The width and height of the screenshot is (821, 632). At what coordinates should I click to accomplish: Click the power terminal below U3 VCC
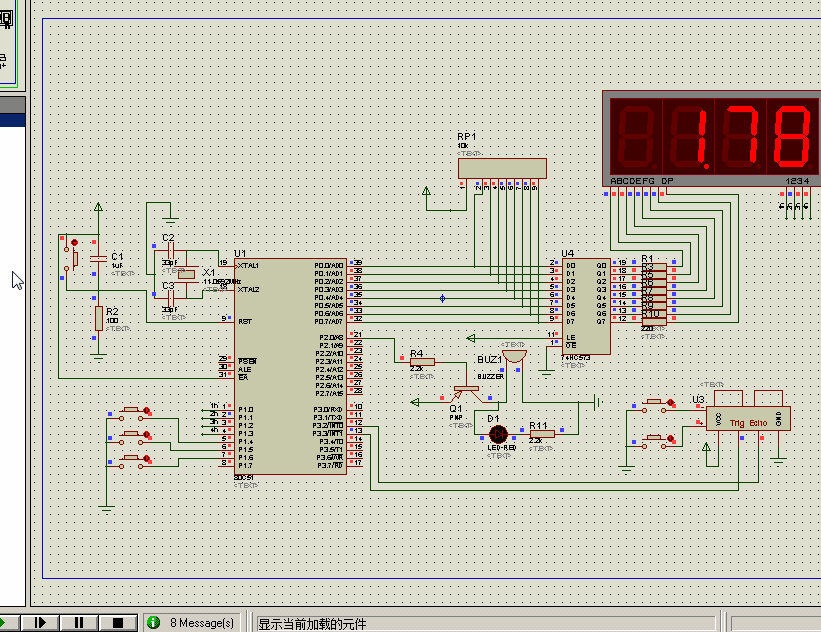point(706,447)
